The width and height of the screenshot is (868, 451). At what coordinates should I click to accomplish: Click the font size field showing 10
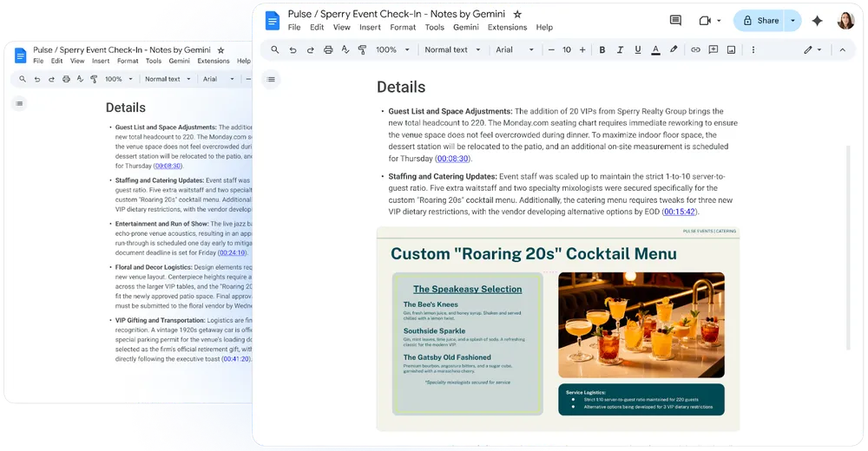tap(566, 49)
